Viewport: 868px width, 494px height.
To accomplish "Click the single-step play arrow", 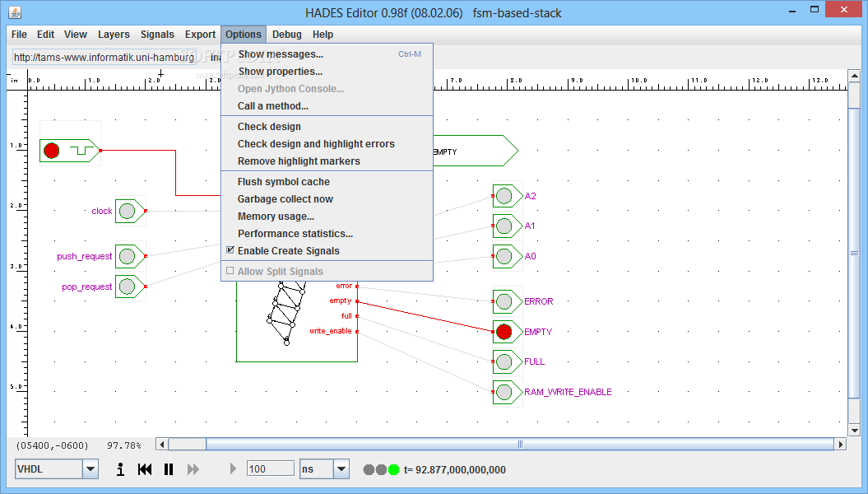I will pos(233,469).
